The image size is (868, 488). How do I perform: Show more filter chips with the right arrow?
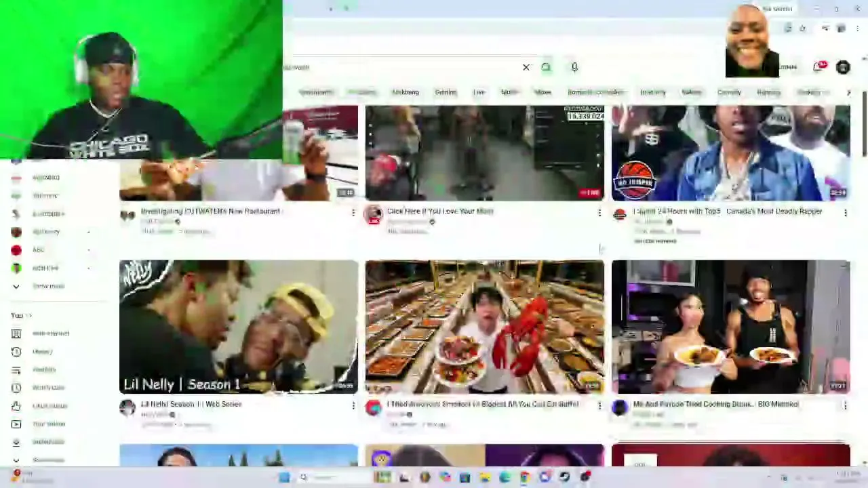click(848, 92)
